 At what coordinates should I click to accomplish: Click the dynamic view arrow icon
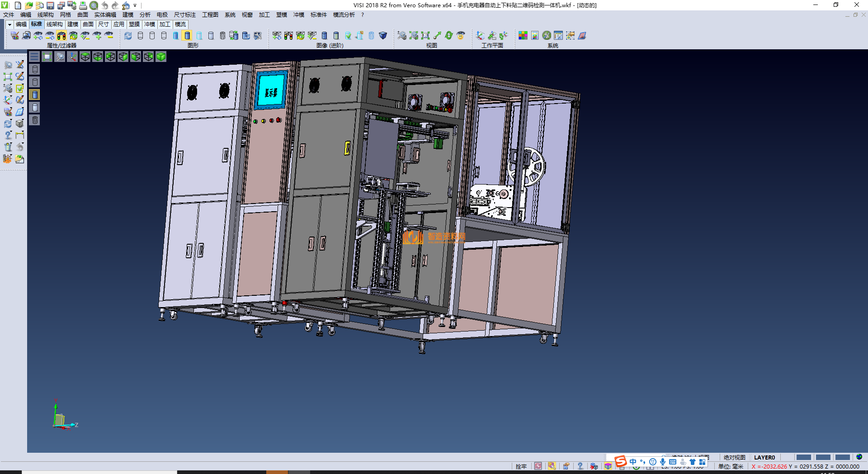(x=437, y=36)
